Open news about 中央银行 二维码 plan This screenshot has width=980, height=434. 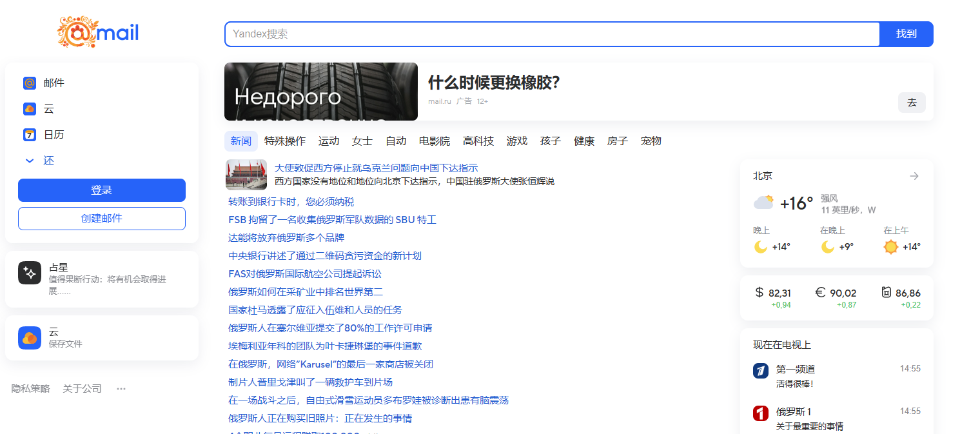[325, 256]
